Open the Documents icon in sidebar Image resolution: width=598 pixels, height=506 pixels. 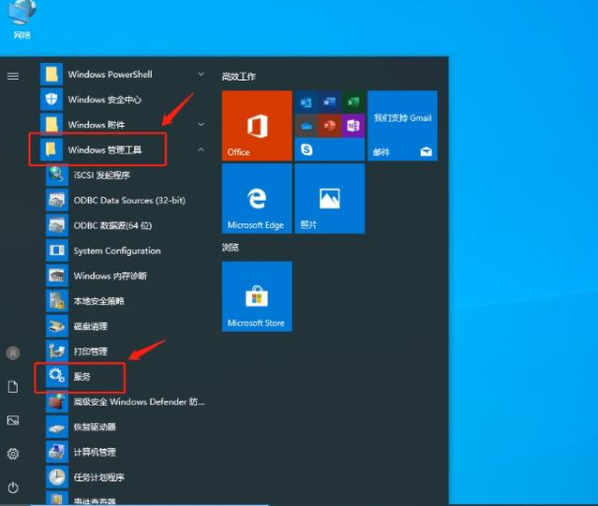(x=13, y=387)
